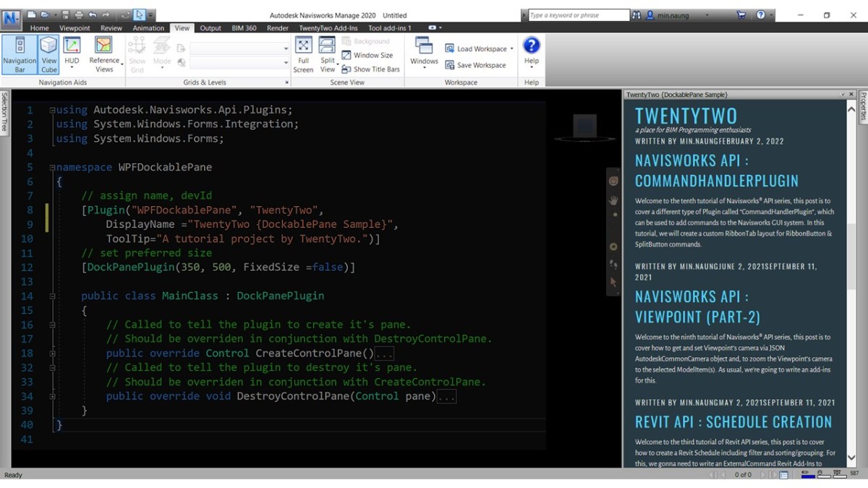Activate the Select cursor tool in quick access
The image size is (868, 488).
click(x=139, y=14)
